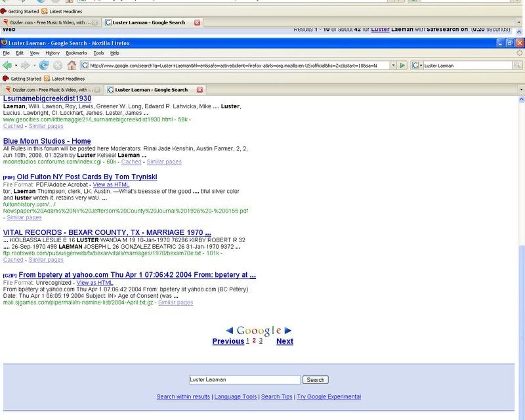The width and height of the screenshot is (525, 420).
Task: Click the blue left arrow beside the Gooogle logo
Action: 230,331
